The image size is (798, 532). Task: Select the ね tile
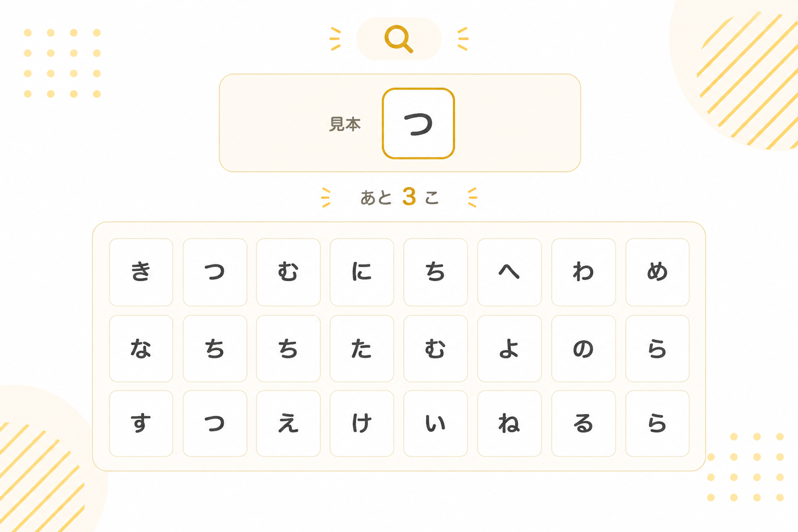pos(509,423)
